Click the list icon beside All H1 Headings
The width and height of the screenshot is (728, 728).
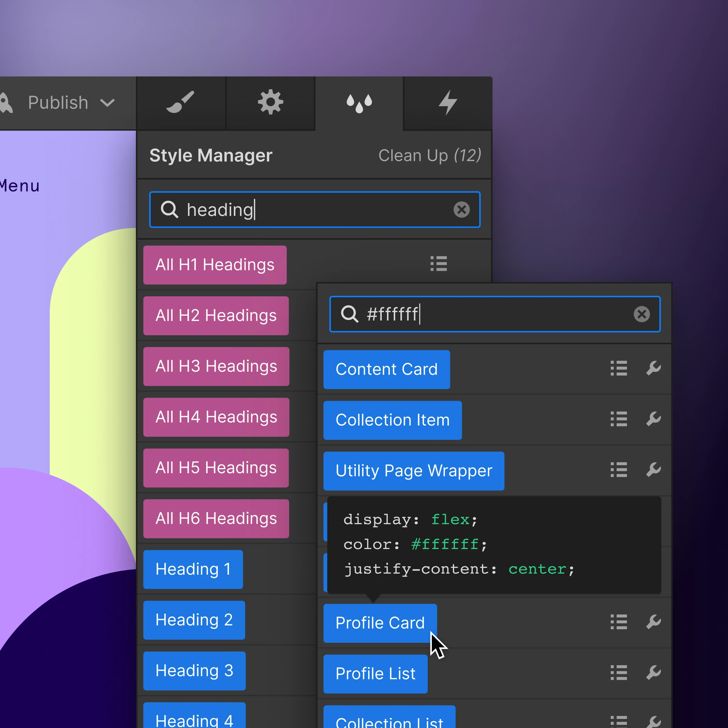pos(438,264)
